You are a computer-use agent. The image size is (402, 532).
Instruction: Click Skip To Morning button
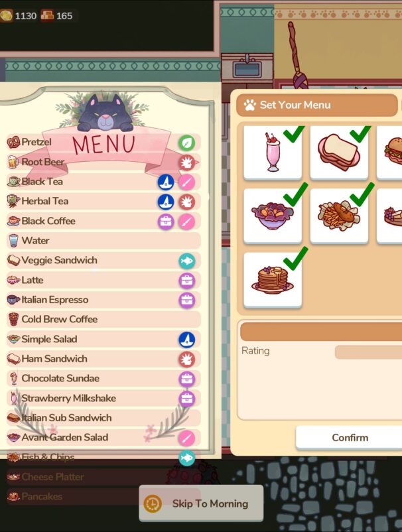(x=201, y=503)
